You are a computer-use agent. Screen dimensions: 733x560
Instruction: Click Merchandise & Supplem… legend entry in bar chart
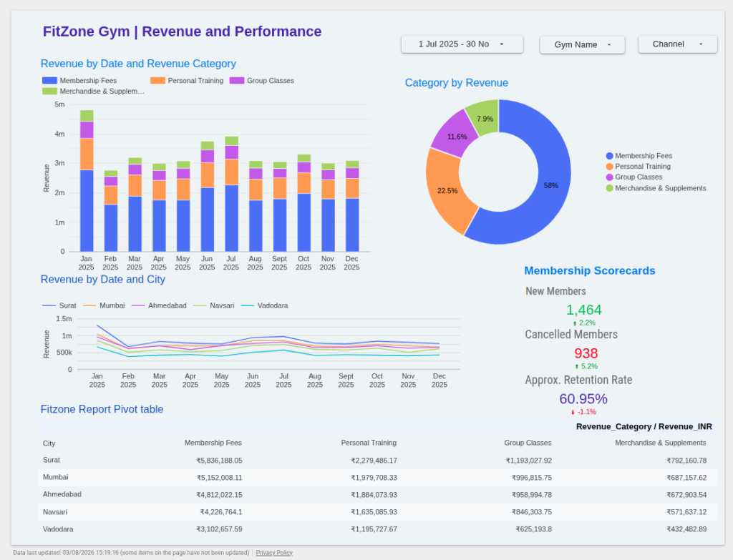(x=94, y=91)
